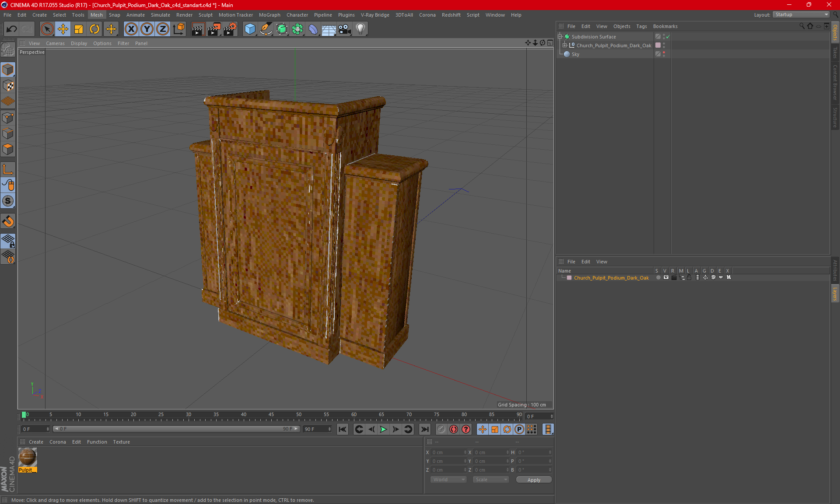Image resolution: width=840 pixels, height=504 pixels.
Task: Select the Sky object
Action: pos(575,54)
